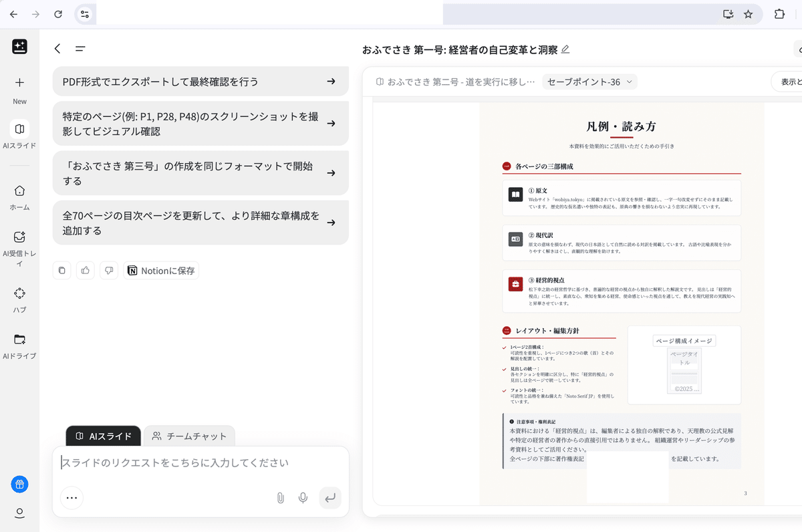Select the PDF形式でエクスポート suggestion
Screen dimensions: 802x532
(200, 82)
